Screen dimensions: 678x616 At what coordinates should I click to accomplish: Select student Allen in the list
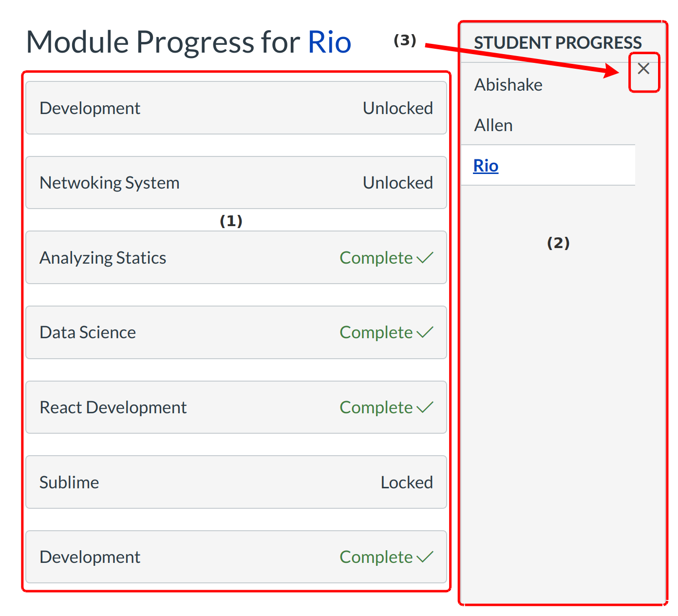[493, 125]
